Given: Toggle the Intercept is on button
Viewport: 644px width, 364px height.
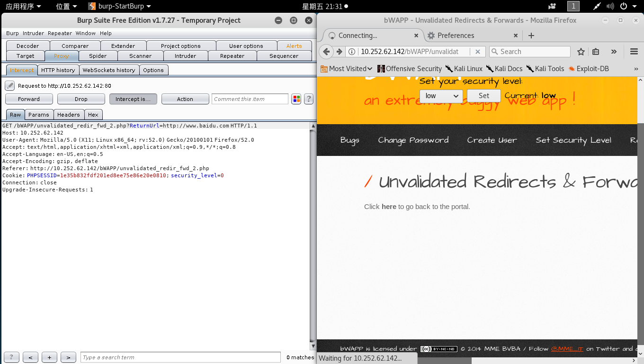Looking at the screenshot, I should (x=133, y=99).
